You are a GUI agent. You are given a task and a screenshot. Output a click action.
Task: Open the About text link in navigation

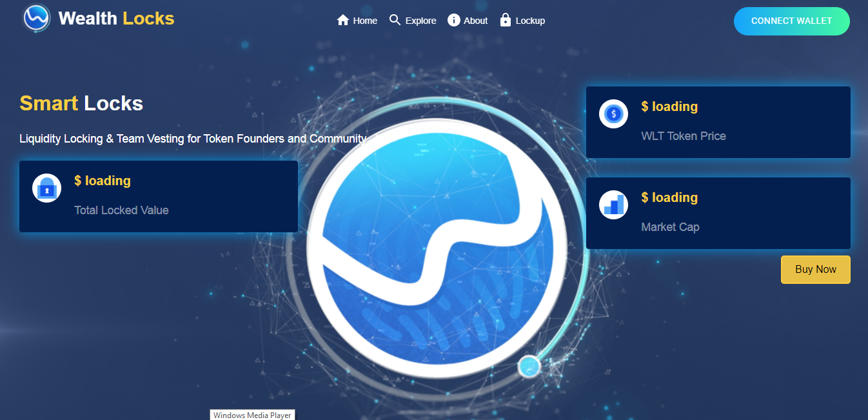pyautogui.click(x=476, y=21)
